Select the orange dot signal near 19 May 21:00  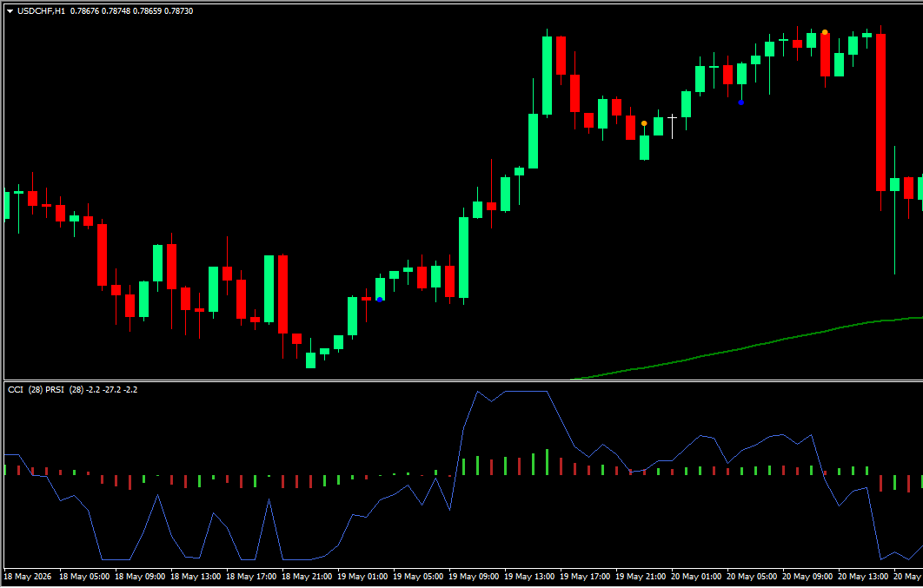point(644,123)
